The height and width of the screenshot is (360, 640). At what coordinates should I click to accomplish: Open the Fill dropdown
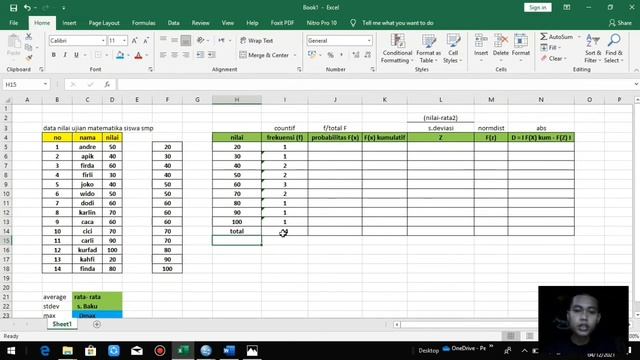pyautogui.click(x=551, y=48)
